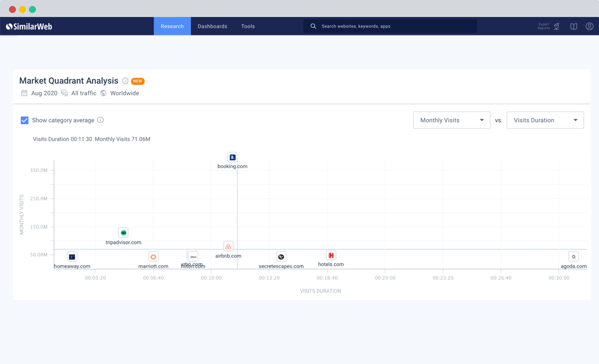The width and height of the screenshot is (599, 364).
Task: Click the magnifying glass search icon
Action: coord(313,26)
